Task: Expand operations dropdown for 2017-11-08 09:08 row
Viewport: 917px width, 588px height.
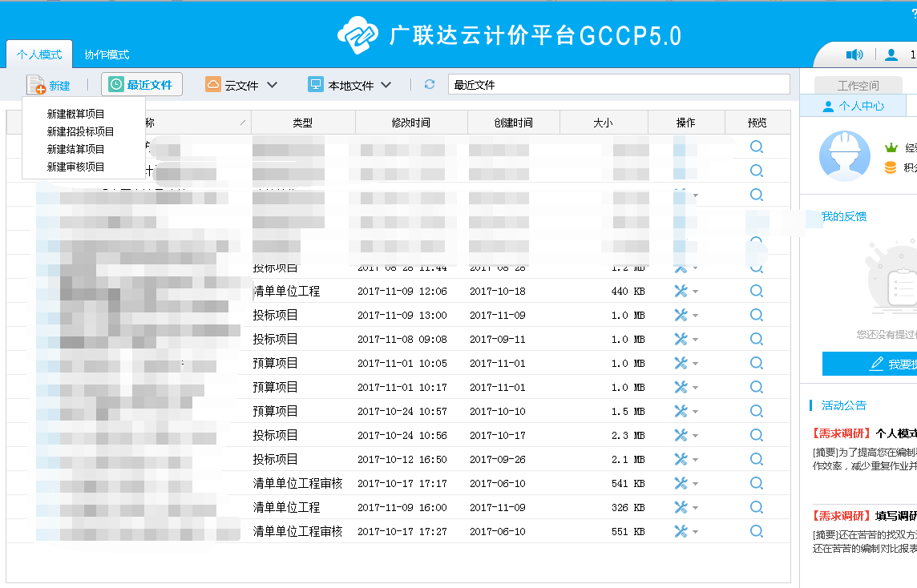Action: (x=695, y=340)
